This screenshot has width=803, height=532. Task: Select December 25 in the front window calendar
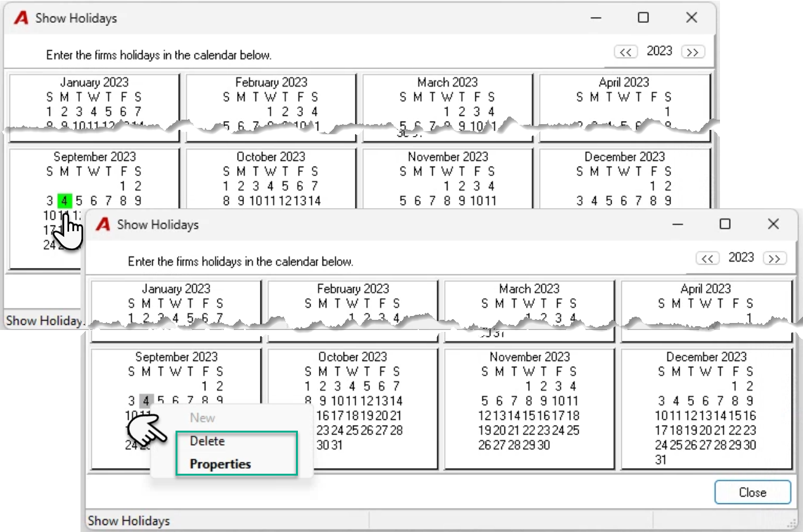[x=676, y=445]
